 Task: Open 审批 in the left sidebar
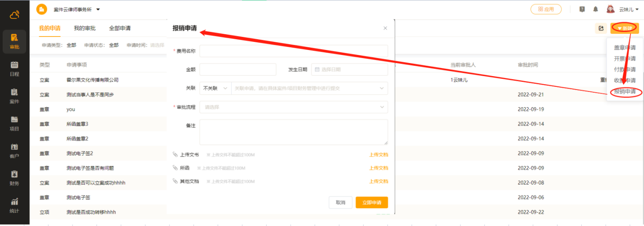coord(14,41)
